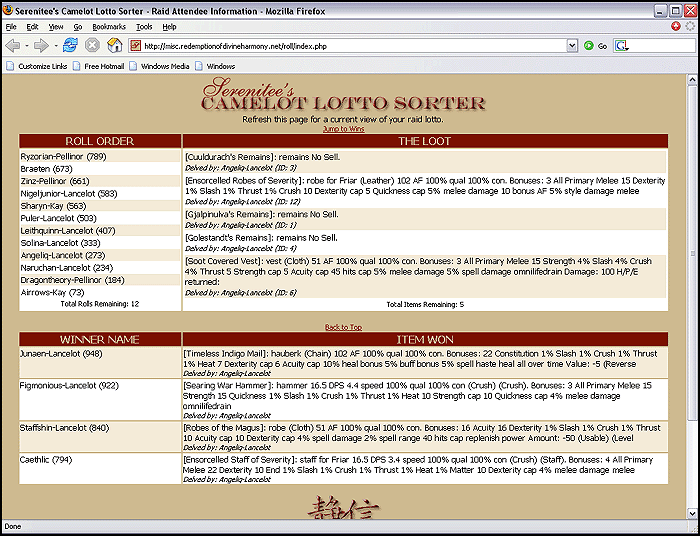
Task: Open the Tools menu
Action: click(144, 27)
